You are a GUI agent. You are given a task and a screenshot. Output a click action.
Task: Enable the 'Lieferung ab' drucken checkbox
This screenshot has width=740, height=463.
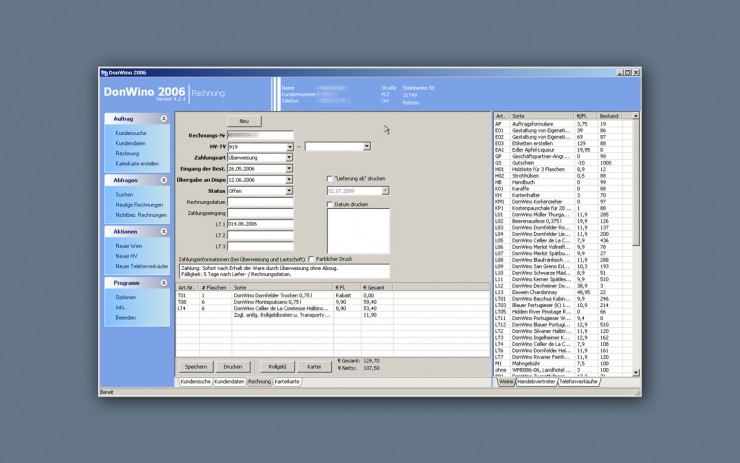[330, 179]
